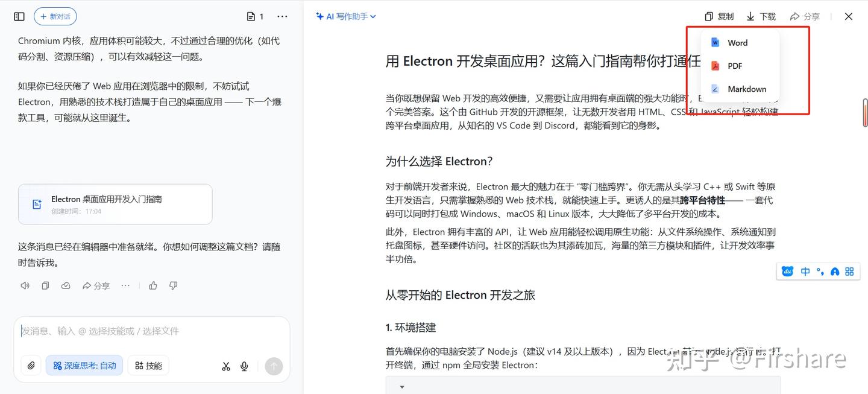The image size is (868, 394).
Task: Open the document list icon showing 1
Action: 256,17
